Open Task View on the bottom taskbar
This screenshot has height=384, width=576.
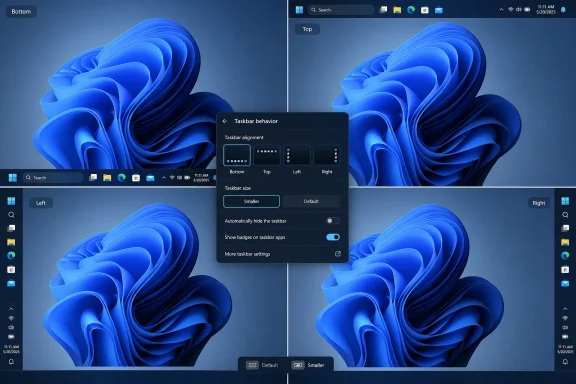coord(93,178)
